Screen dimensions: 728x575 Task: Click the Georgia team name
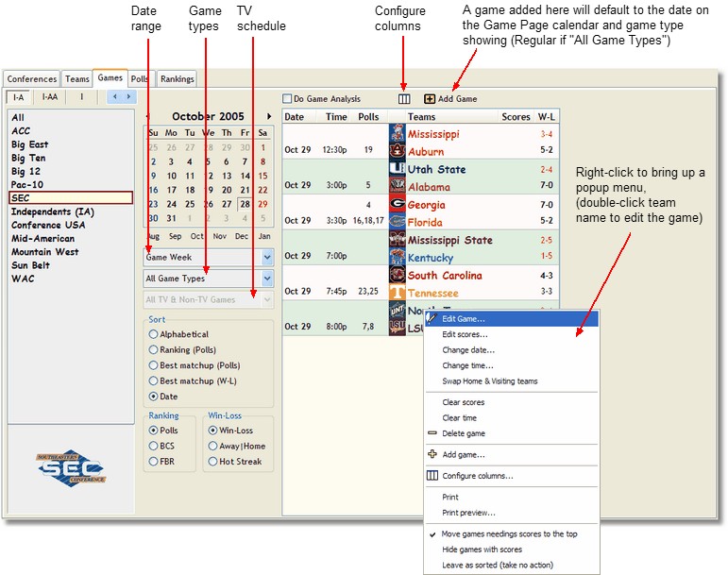click(426, 205)
